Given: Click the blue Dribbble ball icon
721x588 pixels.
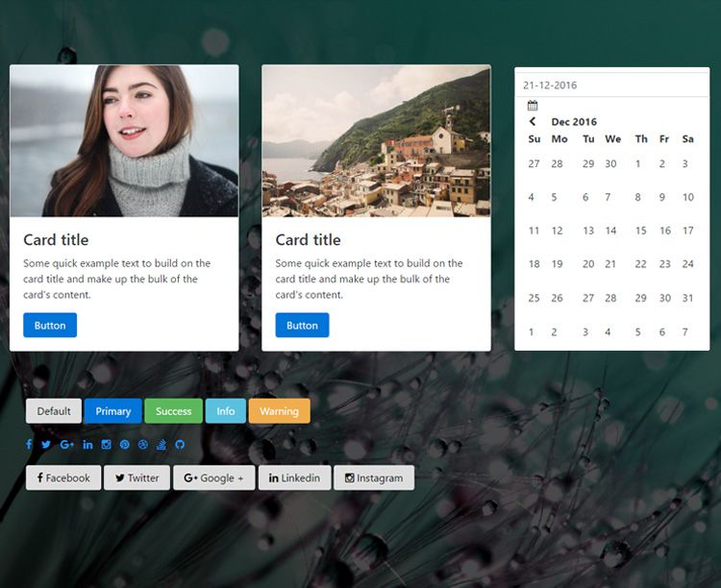Looking at the screenshot, I should pyautogui.click(x=143, y=444).
